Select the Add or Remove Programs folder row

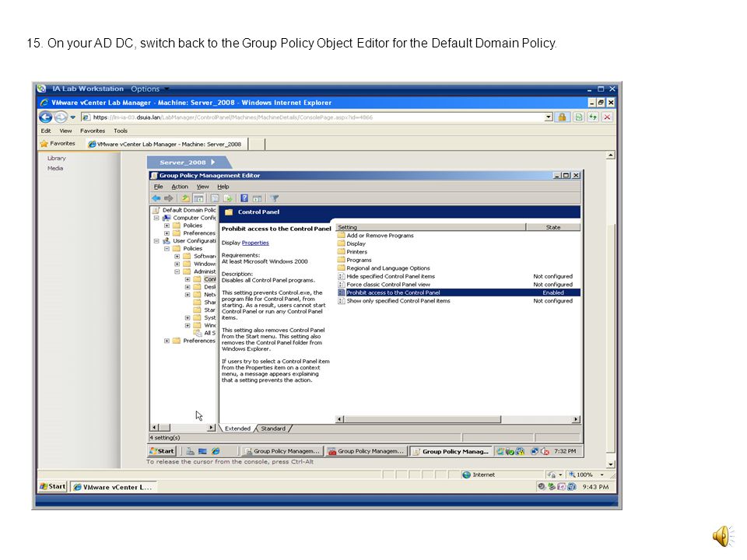tap(380, 235)
